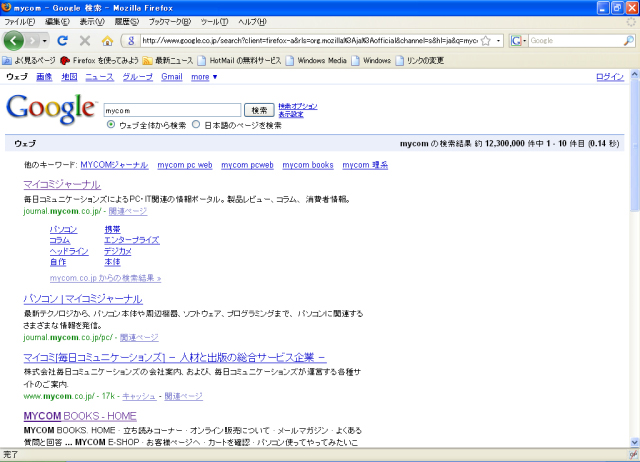The image size is (640, 462).
Task: Open the Gmail link
Action: click(x=172, y=77)
